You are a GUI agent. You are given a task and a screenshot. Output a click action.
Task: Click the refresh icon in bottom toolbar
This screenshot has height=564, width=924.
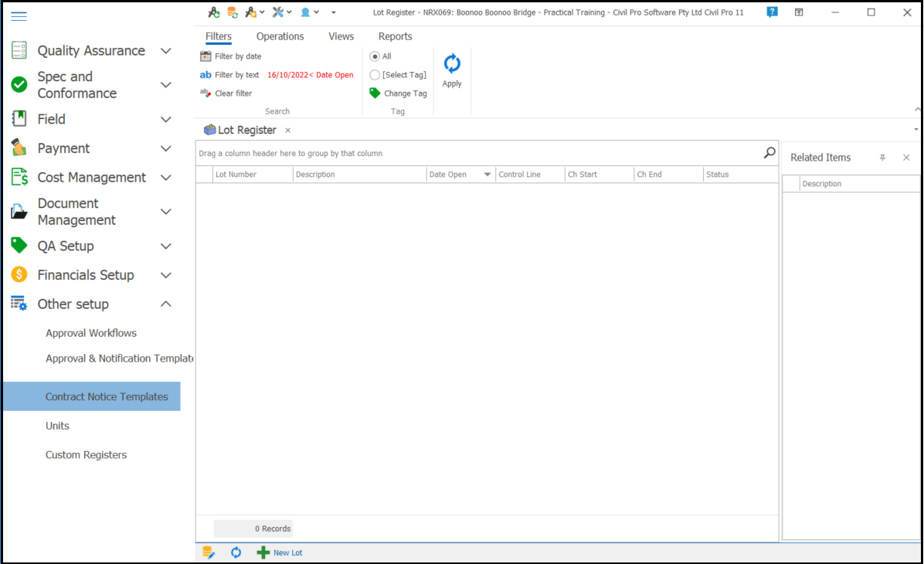tap(236, 552)
